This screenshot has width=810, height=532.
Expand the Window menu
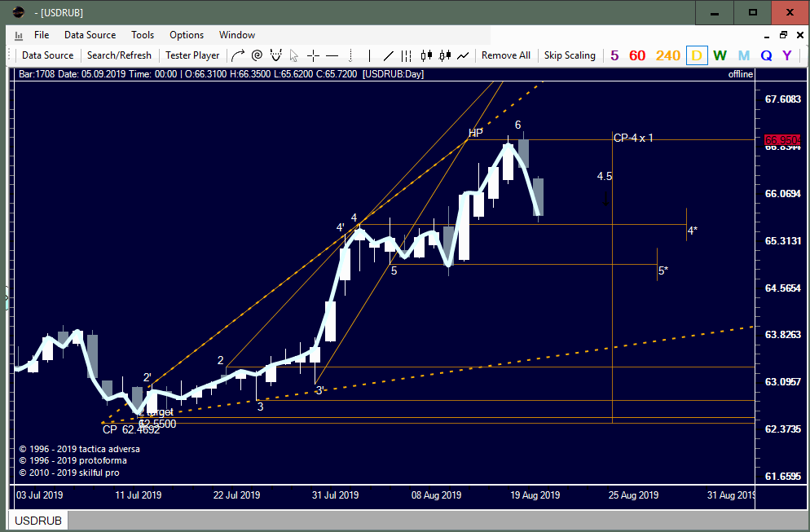pos(237,35)
